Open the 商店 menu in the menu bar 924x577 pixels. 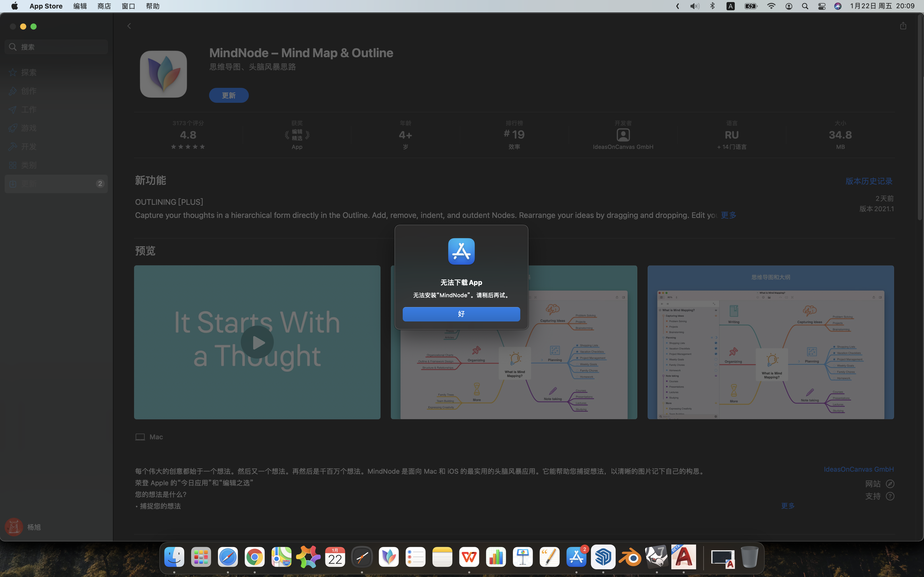tap(104, 6)
